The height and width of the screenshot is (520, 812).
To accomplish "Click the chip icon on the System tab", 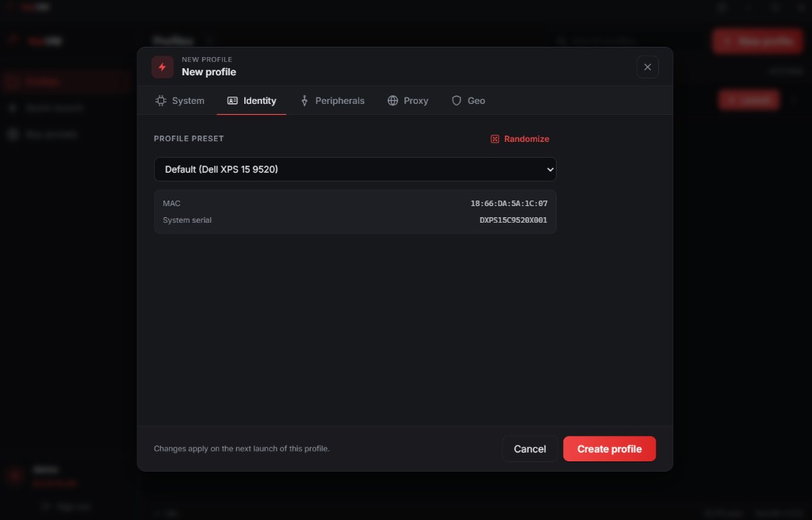I will (x=161, y=101).
